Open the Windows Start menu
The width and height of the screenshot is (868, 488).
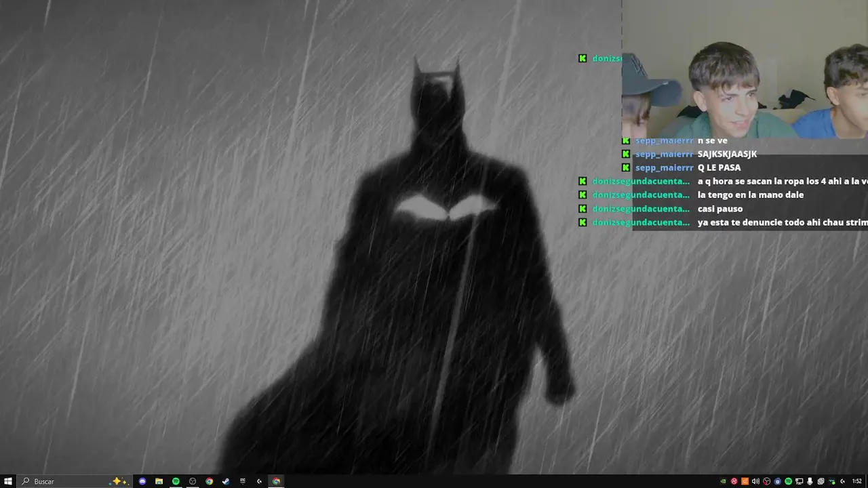tap(7, 481)
